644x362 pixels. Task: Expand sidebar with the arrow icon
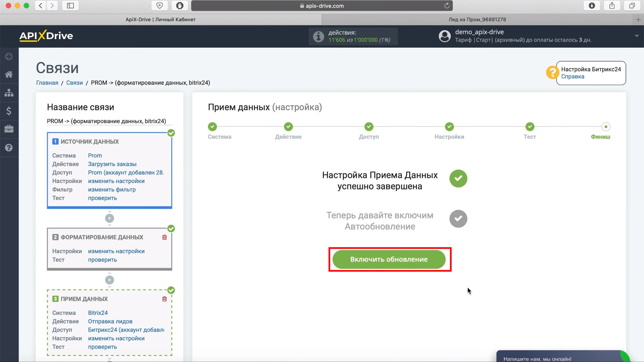9,56
